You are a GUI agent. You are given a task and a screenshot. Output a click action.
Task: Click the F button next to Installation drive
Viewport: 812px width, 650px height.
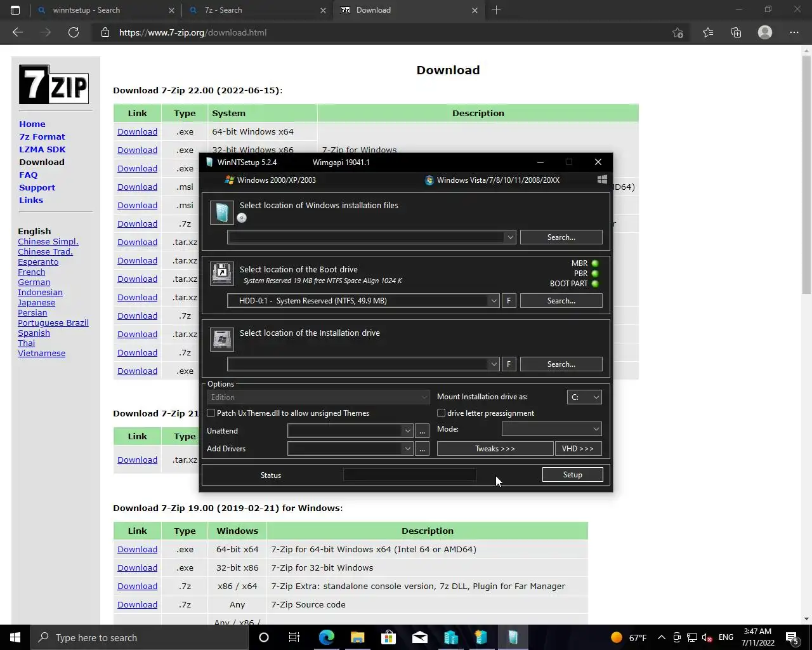509,364
